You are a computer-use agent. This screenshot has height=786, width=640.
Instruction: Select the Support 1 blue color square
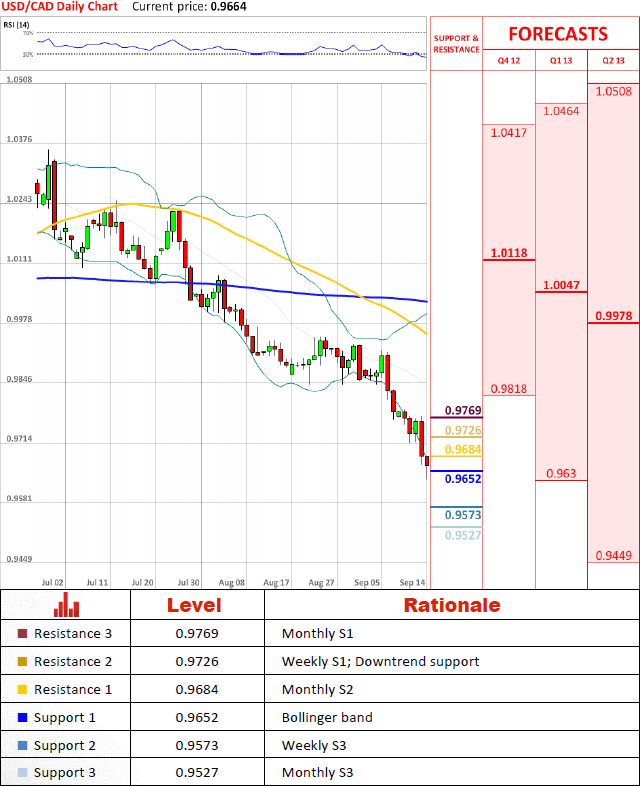tap(22, 717)
